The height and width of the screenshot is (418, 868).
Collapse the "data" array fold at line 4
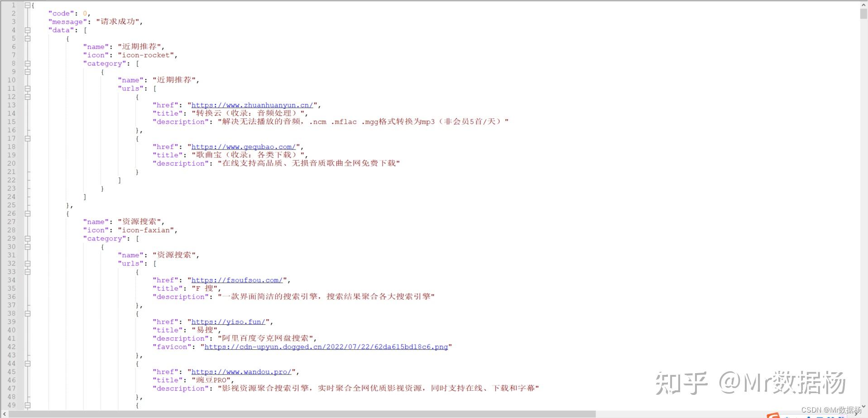click(x=27, y=30)
